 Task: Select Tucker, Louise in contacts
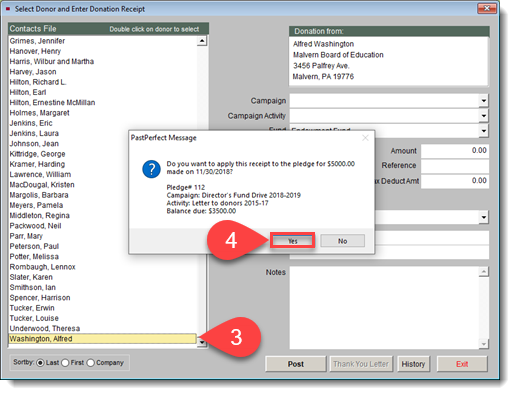pos(34,318)
